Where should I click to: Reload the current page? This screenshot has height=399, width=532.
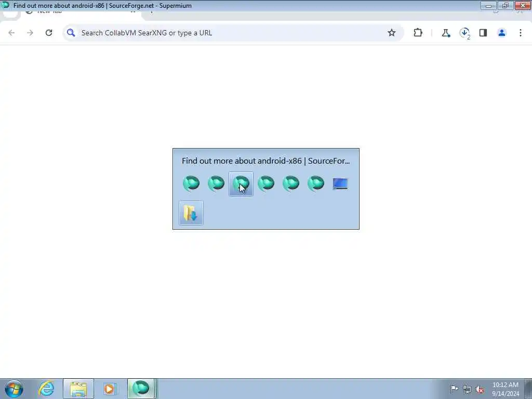tap(49, 33)
